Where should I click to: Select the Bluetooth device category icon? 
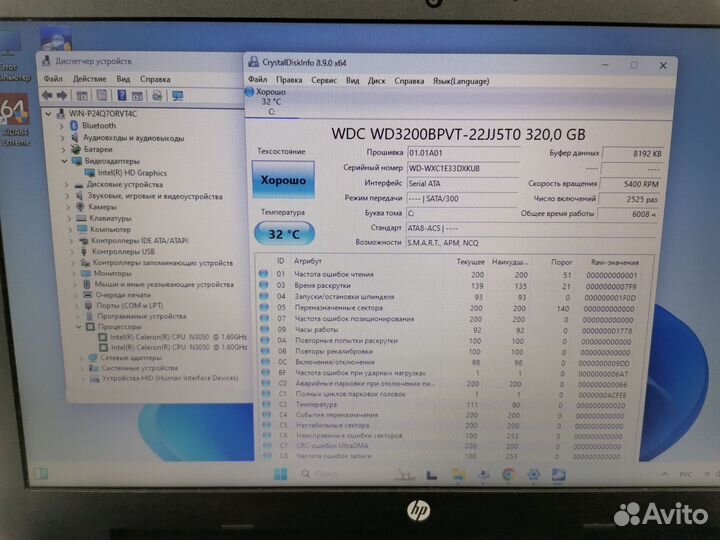click(74, 125)
